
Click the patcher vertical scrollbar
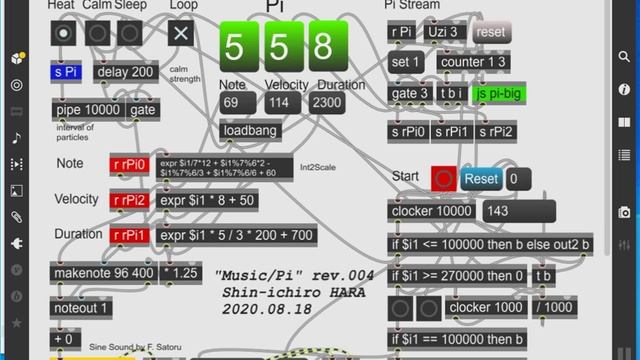point(607,129)
